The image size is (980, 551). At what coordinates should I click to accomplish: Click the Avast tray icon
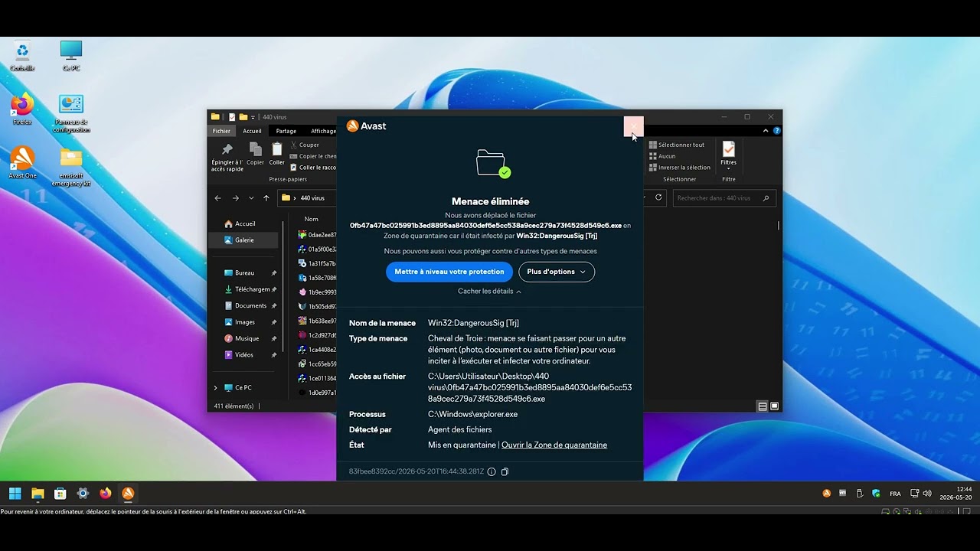pyautogui.click(x=826, y=494)
